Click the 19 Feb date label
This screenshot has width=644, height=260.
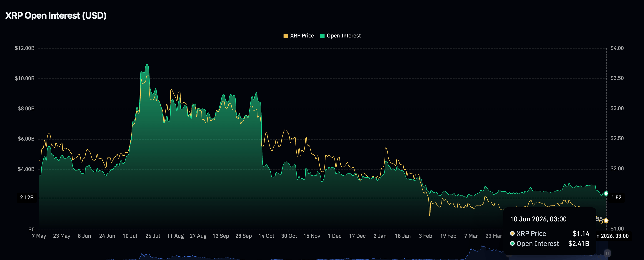click(x=449, y=236)
